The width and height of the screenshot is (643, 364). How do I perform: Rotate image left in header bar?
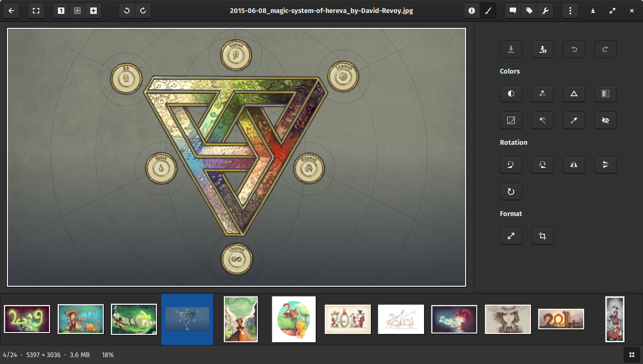click(x=127, y=11)
